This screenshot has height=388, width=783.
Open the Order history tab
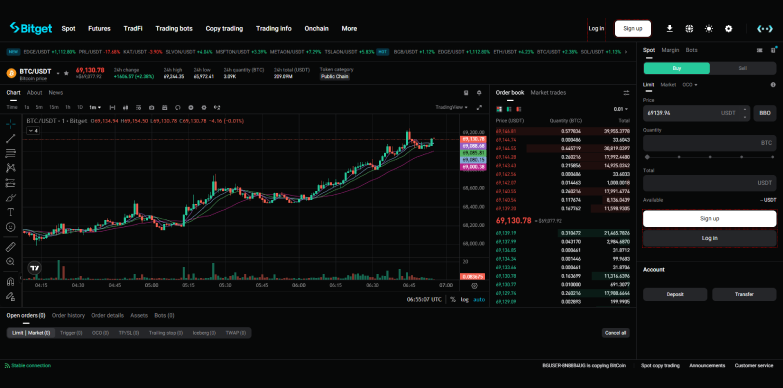tap(68, 316)
